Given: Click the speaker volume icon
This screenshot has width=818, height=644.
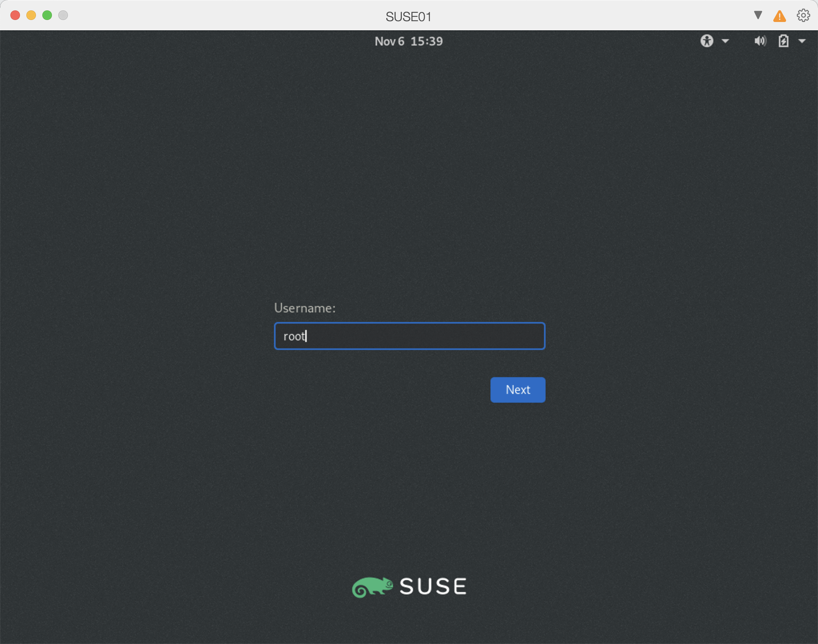Looking at the screenshot, I should click(760, 41).
